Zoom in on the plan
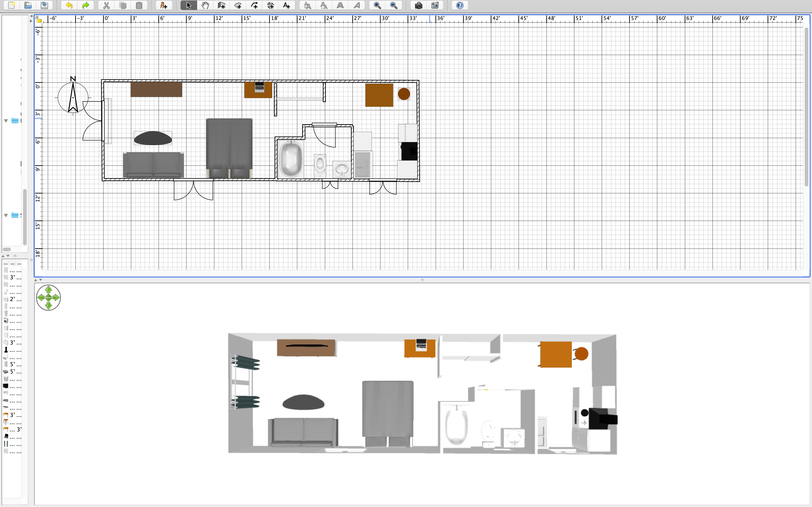This screenshot has height=507, width=812. (377, 5)
